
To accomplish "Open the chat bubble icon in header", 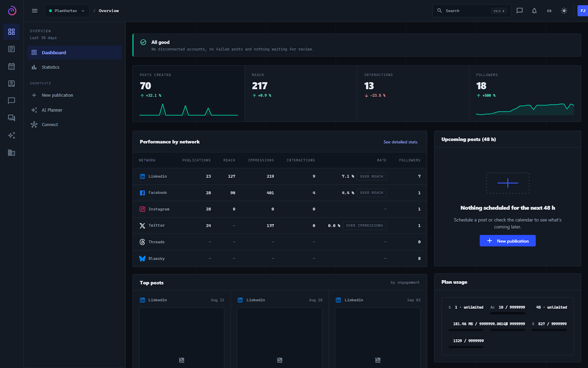I will click(520, 11).
